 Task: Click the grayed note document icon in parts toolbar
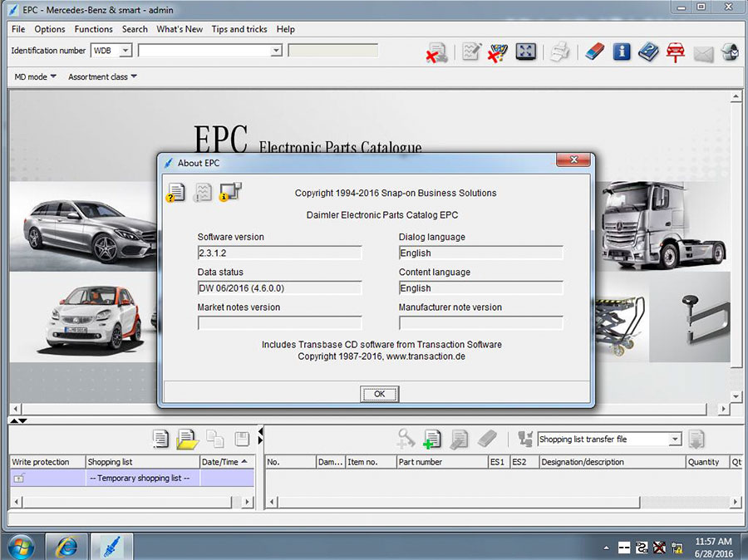460,440
